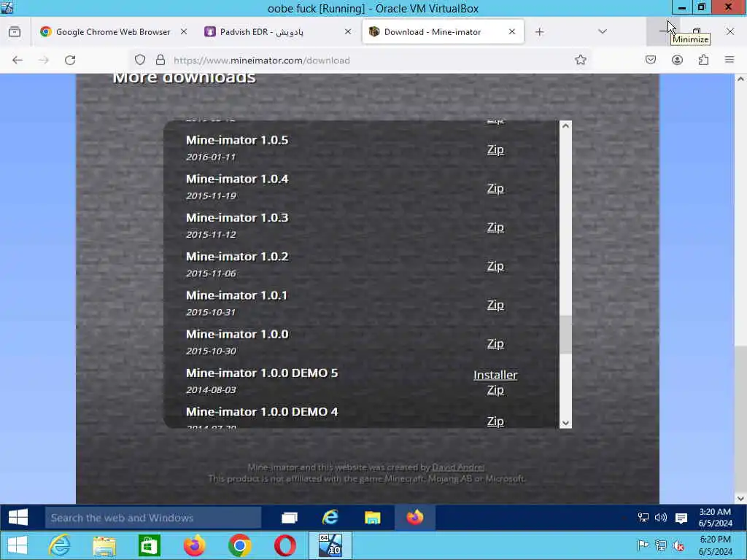Open a new tab with the plus button
The image size is (747, 560).
[539, 32]
